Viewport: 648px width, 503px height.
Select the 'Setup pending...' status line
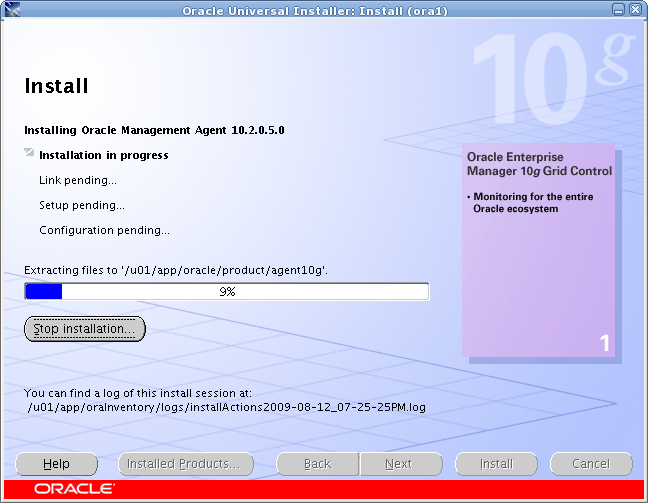pyautogui.click(x=82, y=205)
